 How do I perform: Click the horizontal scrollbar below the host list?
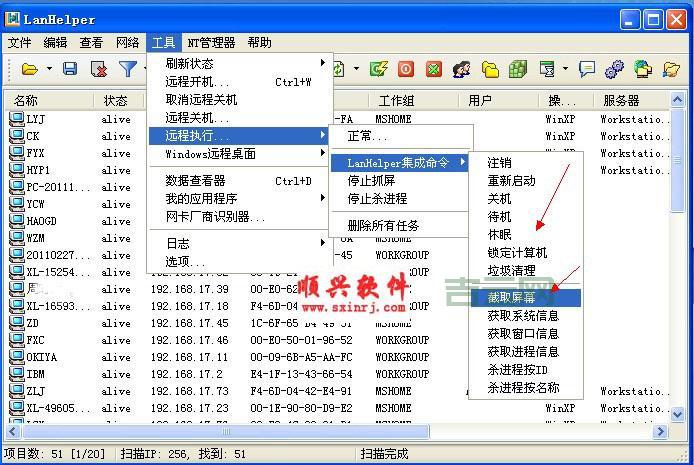(x=300, y=432)
